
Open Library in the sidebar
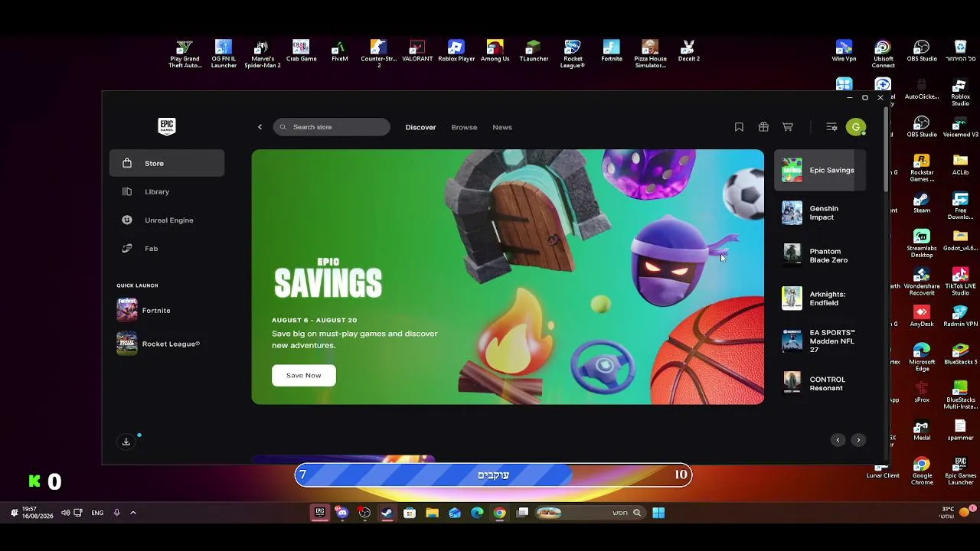point(167,191)
